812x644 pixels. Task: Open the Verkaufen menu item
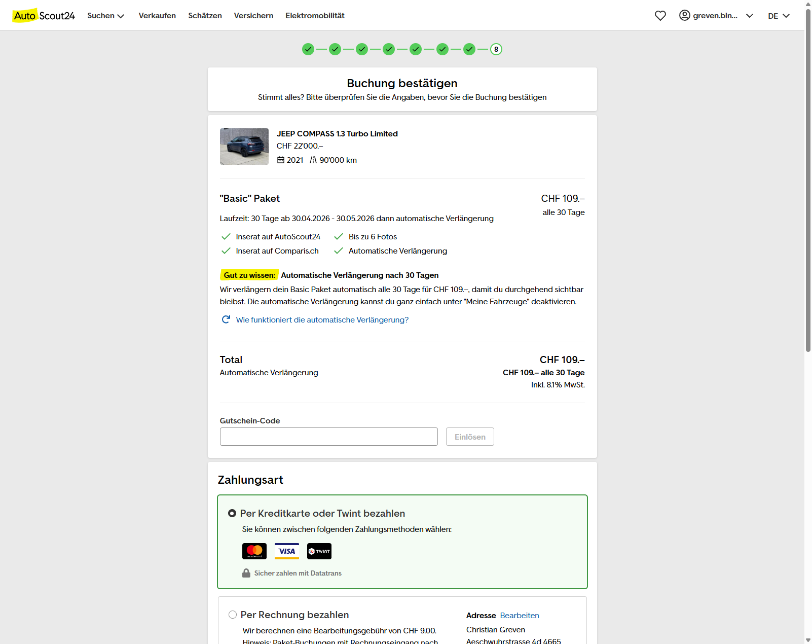click(157, 16)
